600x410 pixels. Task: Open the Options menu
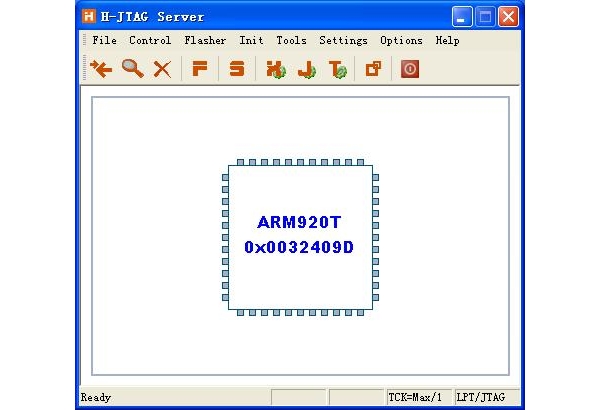401,41
